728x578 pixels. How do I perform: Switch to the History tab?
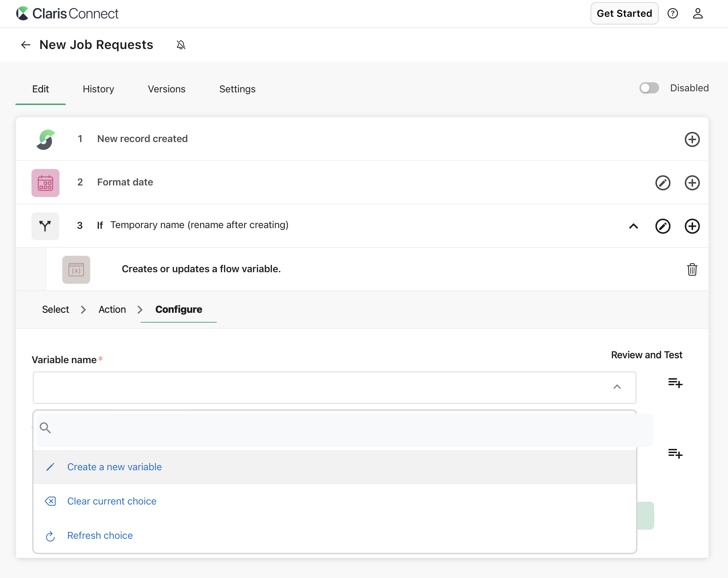(x=98, y=89)
